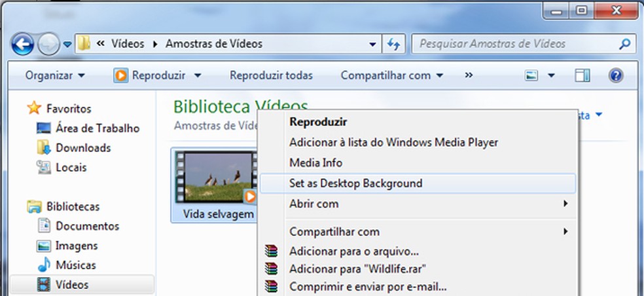Select the Vida selvagem video thumbnail
This screenshot has height=296, width=644.
click(215, 177)
